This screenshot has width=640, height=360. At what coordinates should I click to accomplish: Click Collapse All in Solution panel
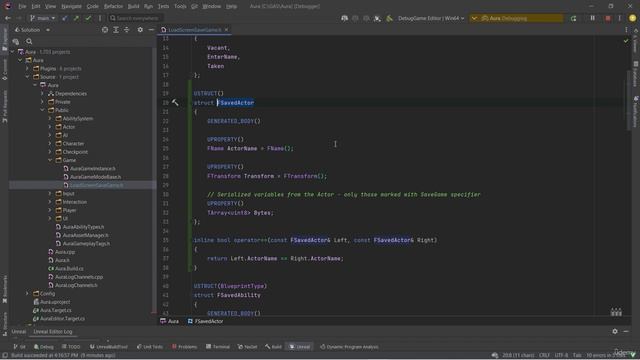coord(127,30)
